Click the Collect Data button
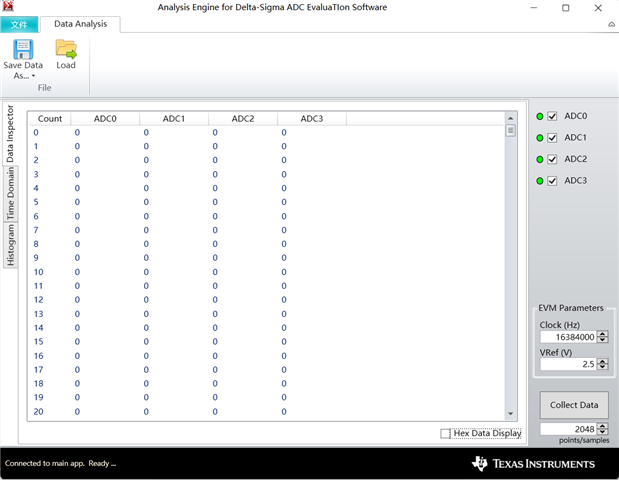The image size is (619, 480). pos(574,405)
